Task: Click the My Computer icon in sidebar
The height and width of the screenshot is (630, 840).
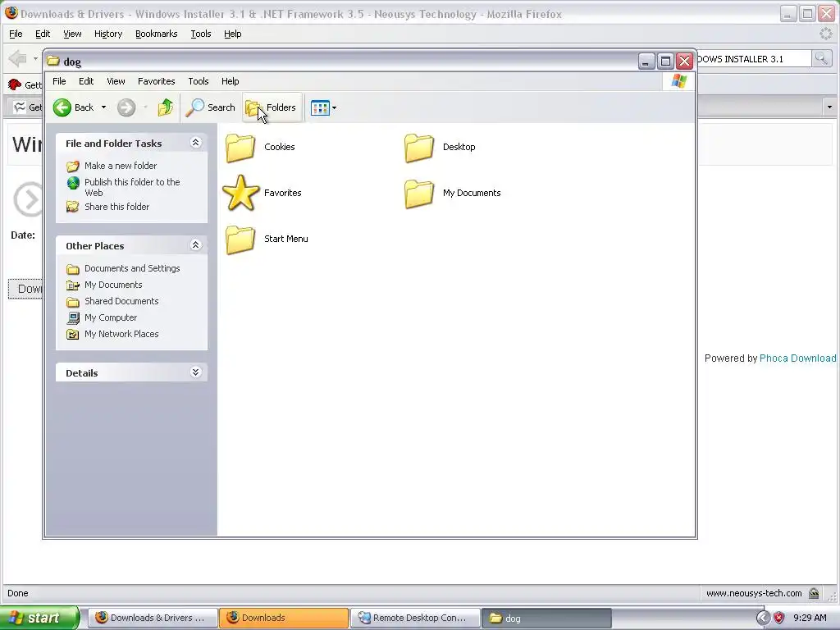Action: click(73, 318)
